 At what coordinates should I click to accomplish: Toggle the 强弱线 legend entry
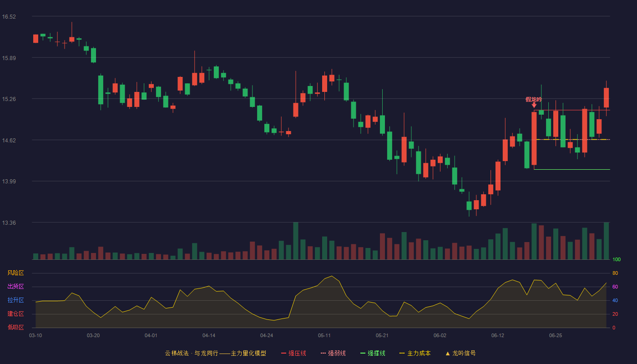pos(333,353)
